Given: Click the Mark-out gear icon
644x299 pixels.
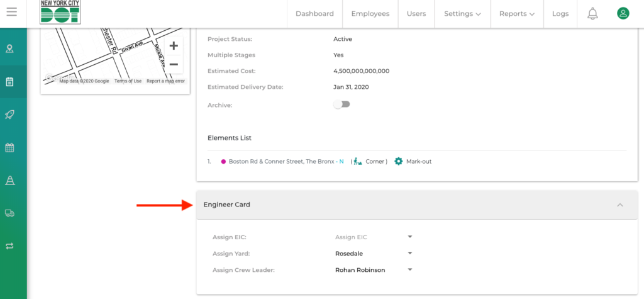Looking at the screenshot, I should (398, 162).
